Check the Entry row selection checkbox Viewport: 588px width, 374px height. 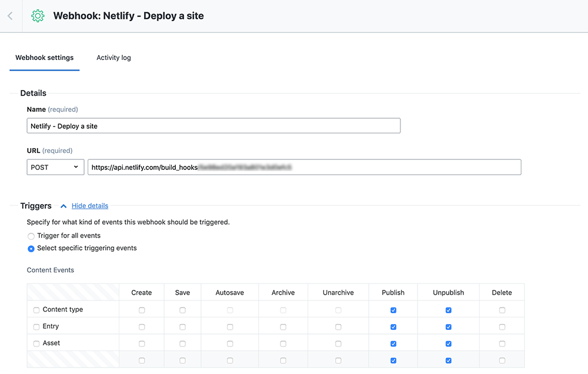pyautogui.click(x=36, y=326)
